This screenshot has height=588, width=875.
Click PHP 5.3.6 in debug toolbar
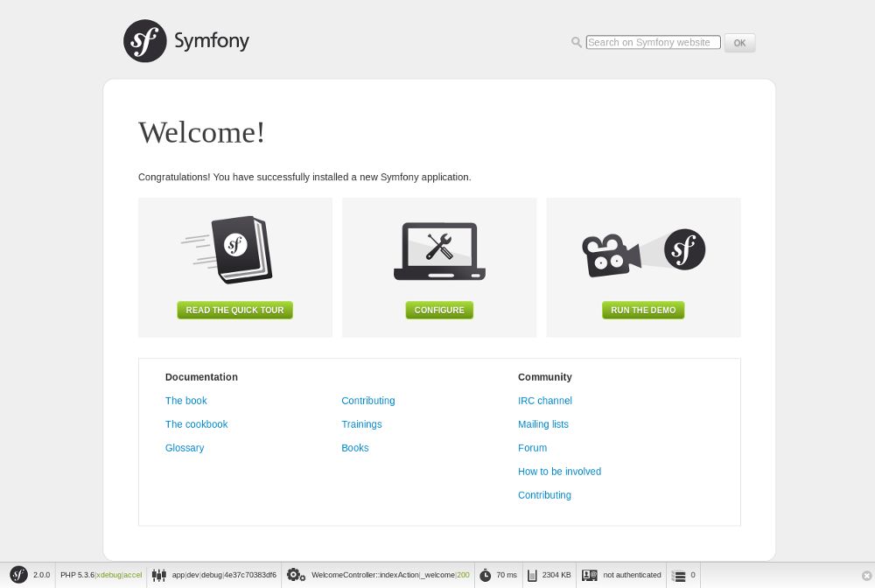pyautogui.click(x=77, y=575)
